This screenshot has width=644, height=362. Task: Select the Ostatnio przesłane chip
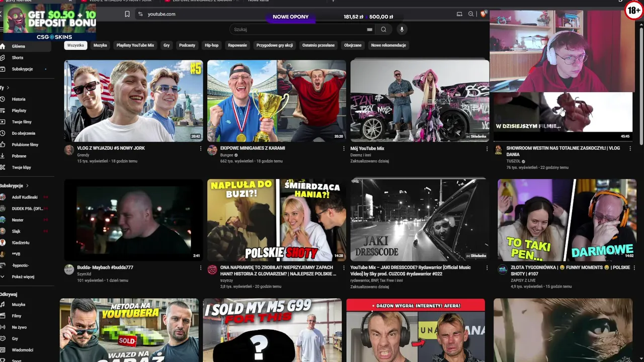pos(318,45)
